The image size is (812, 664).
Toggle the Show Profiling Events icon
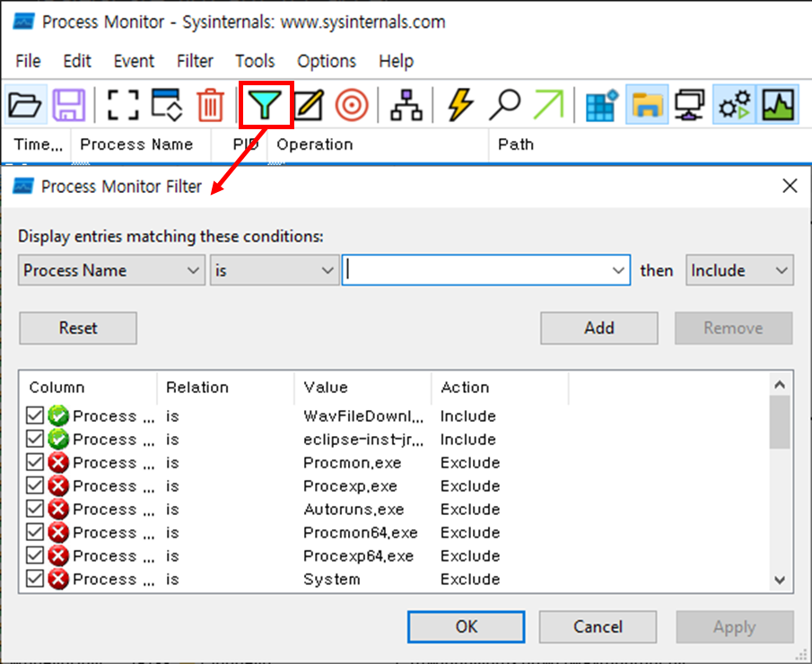click(778, 105)
